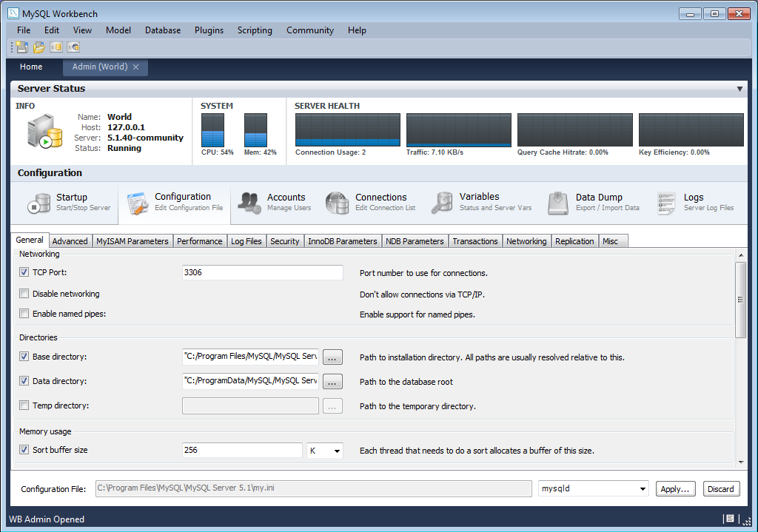Browse for the Base directory path
The height and width of the screenshot is (532, 758).
[332, 357]
